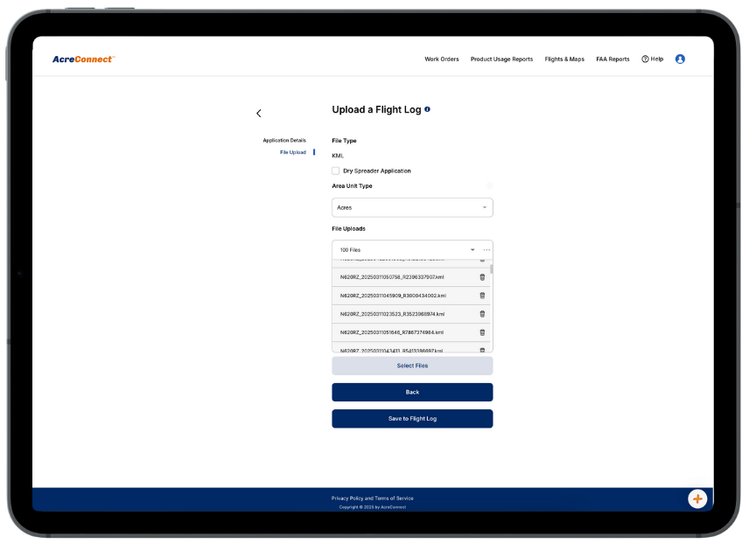Click the back arrow above Application Details

259,113
